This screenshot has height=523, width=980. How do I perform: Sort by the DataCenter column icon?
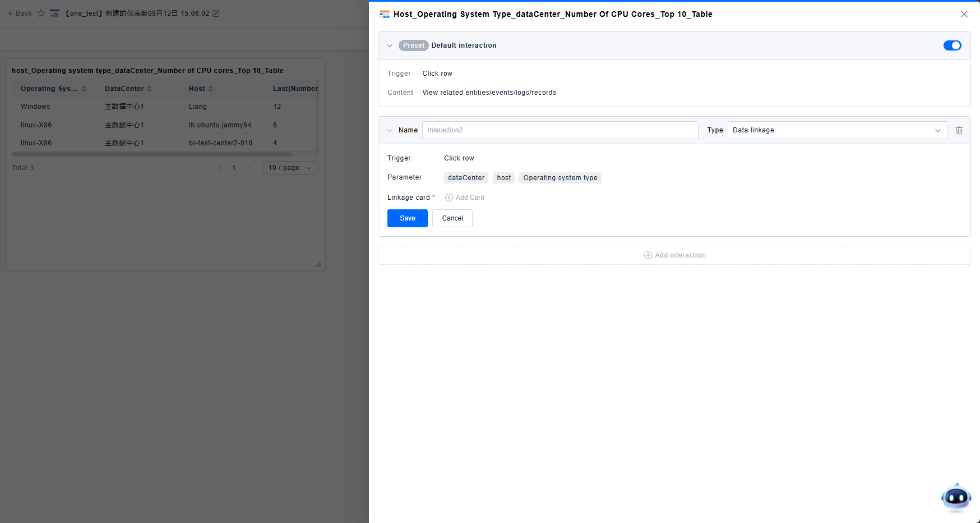149,89
